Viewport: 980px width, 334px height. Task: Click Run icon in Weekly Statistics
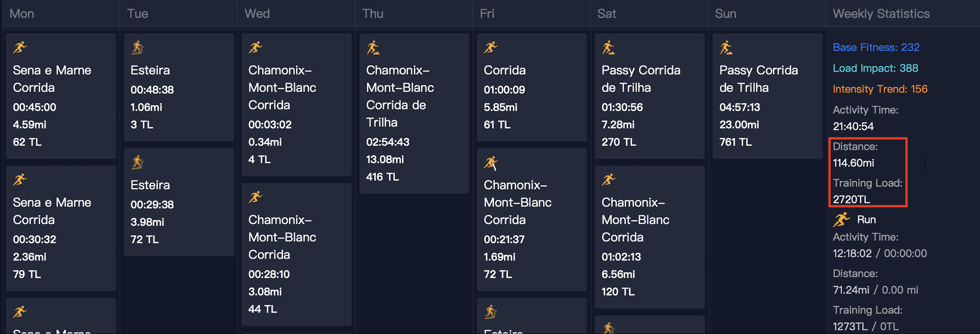[x=841, y=220]
